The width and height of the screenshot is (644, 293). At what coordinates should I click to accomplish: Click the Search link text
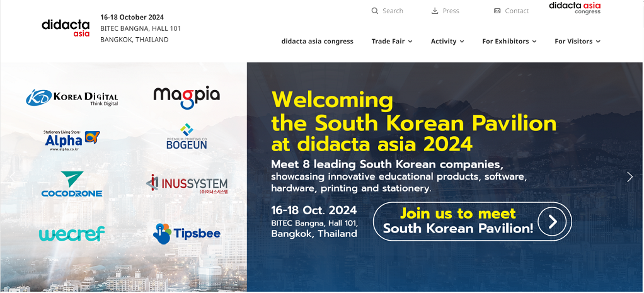[393, 11]
